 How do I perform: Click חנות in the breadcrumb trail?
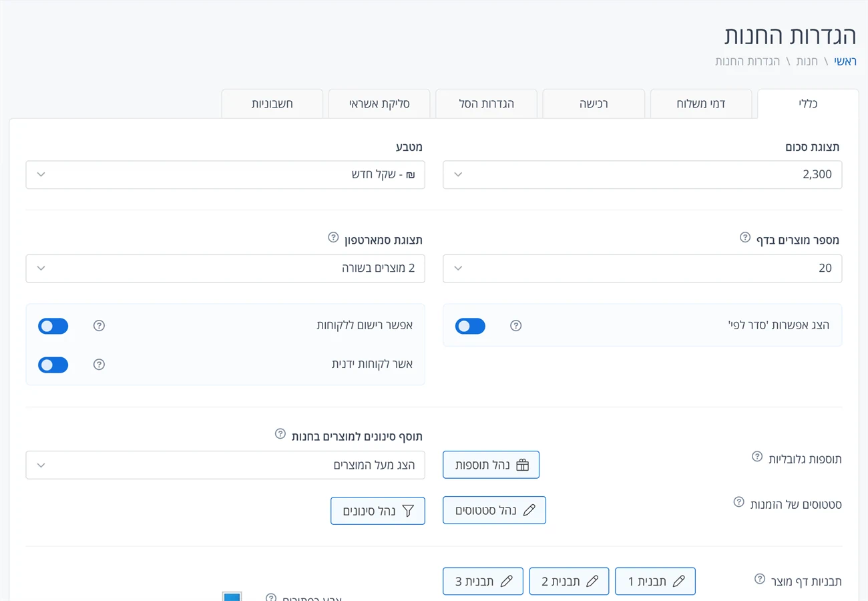pyautogui.click(x=807, y=61)
